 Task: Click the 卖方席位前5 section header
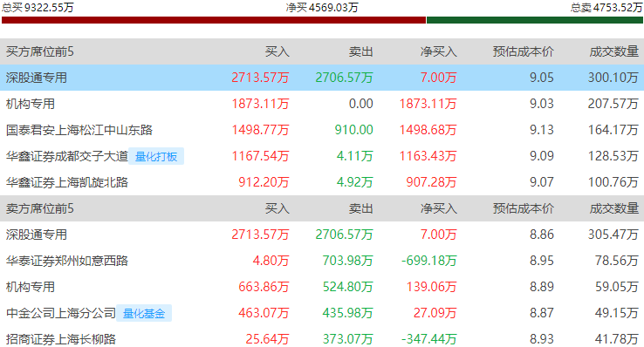coord(40,208)
